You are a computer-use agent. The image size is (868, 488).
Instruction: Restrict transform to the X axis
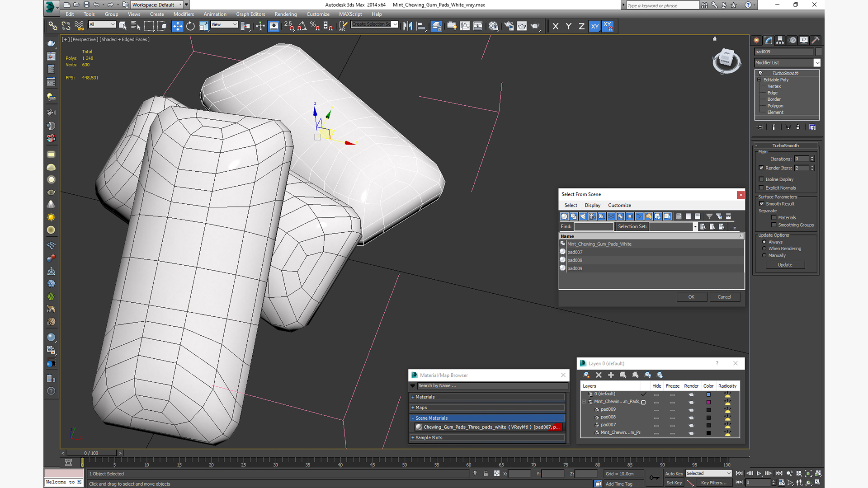coord(556,26)
